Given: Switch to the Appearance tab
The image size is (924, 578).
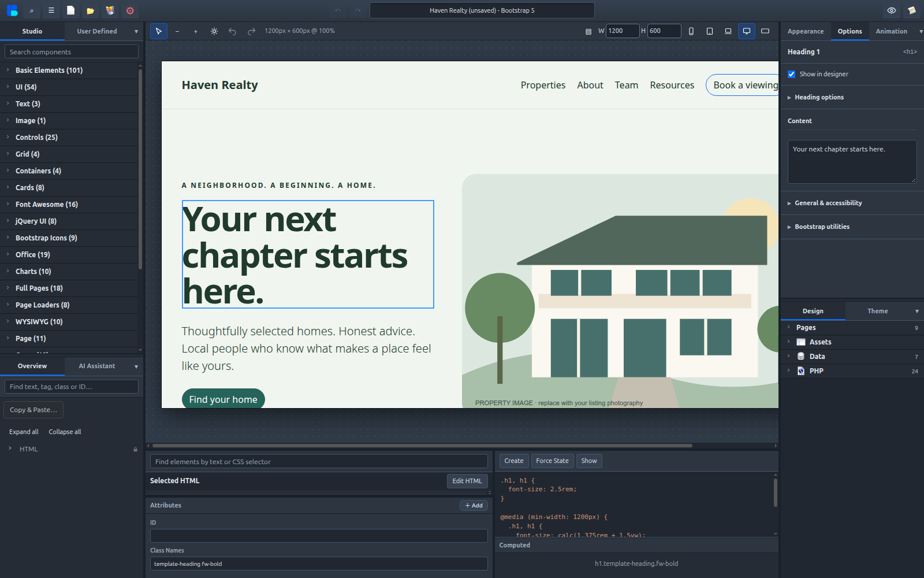Looking at the screenshot, I should (x=806, y=31).
